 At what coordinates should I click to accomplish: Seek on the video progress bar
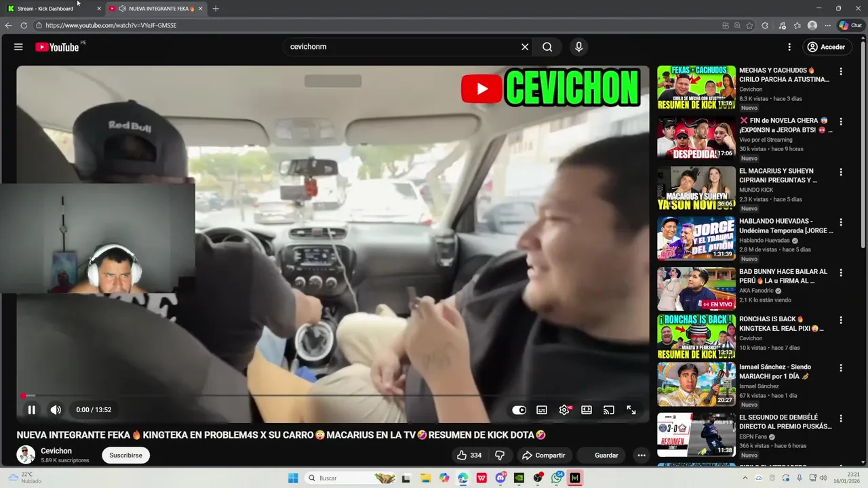click(x=332, y=395)
